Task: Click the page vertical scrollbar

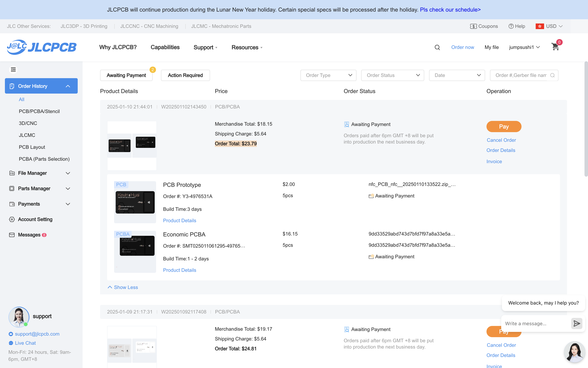Action: point(586,119)
